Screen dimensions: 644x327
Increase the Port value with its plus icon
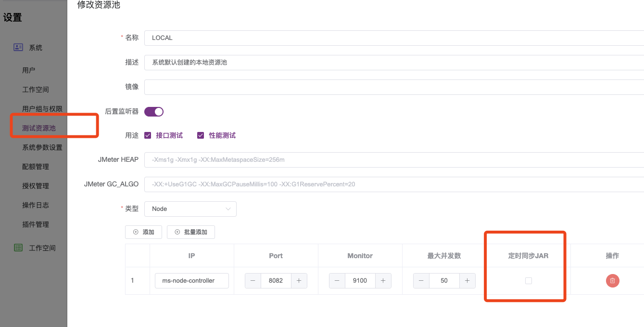point(299,280)
